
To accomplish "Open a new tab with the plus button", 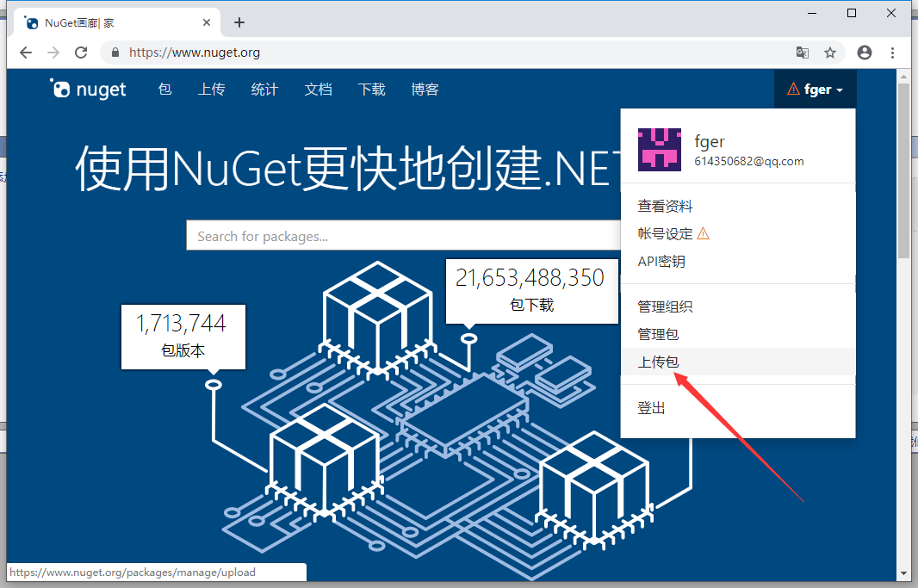I will pyautogui.click(x=239, y=23).
